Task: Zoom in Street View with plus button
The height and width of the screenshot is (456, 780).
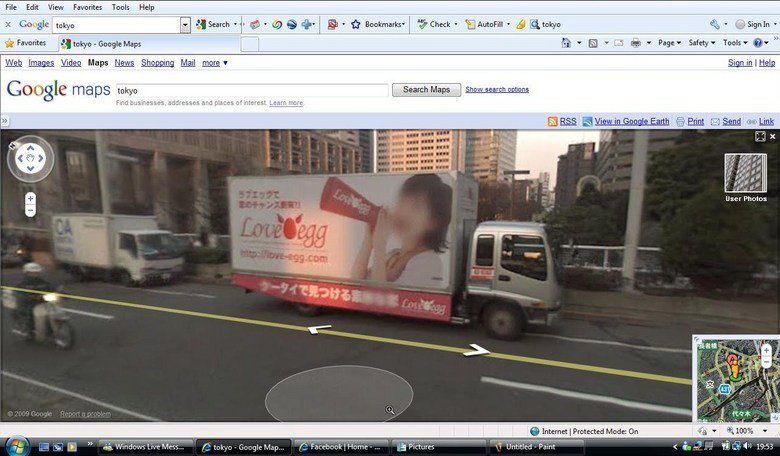Action: coord(30,198)
